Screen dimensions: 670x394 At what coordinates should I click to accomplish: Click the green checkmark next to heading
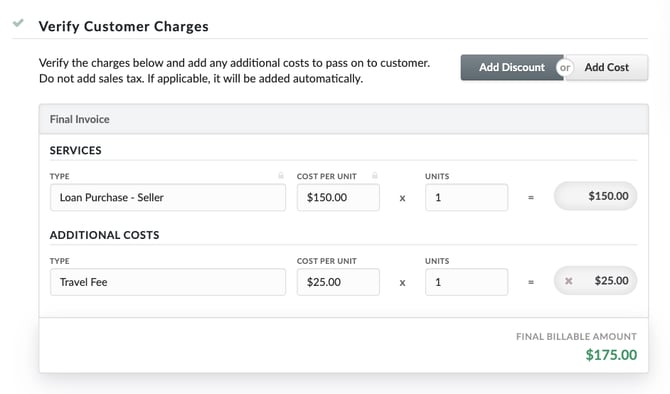pos(18,23)
